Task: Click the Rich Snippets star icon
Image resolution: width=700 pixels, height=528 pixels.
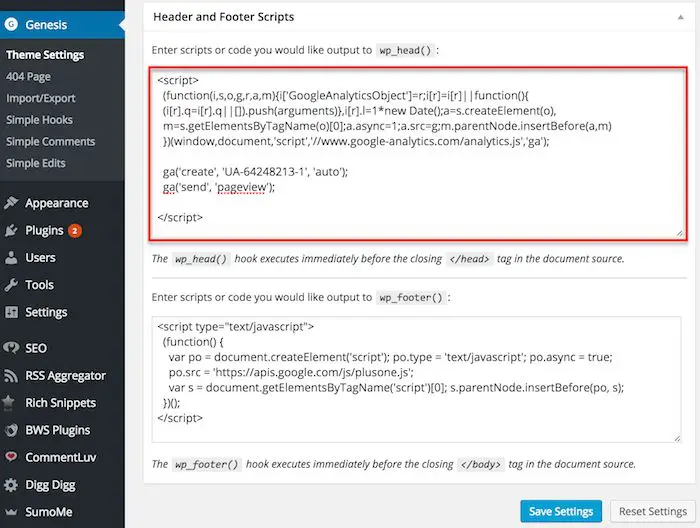Action: (11, 403)
